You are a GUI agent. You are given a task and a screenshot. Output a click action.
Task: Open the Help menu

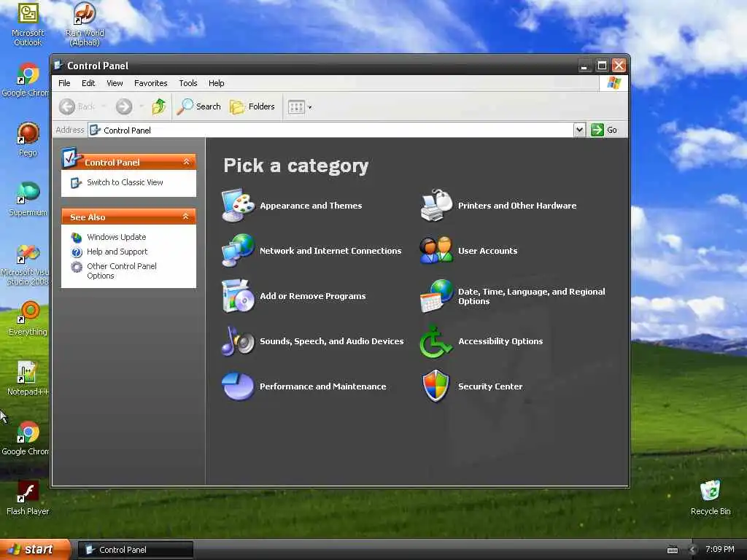pos(216,83)
